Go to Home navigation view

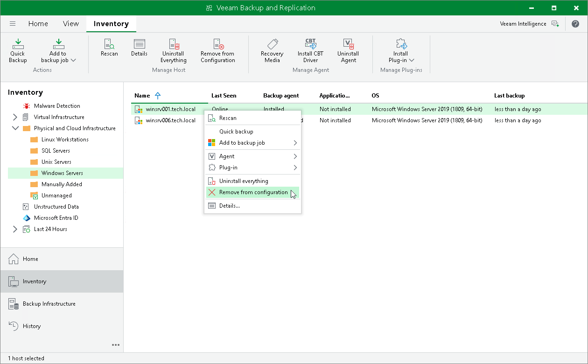tap(62, 259)
